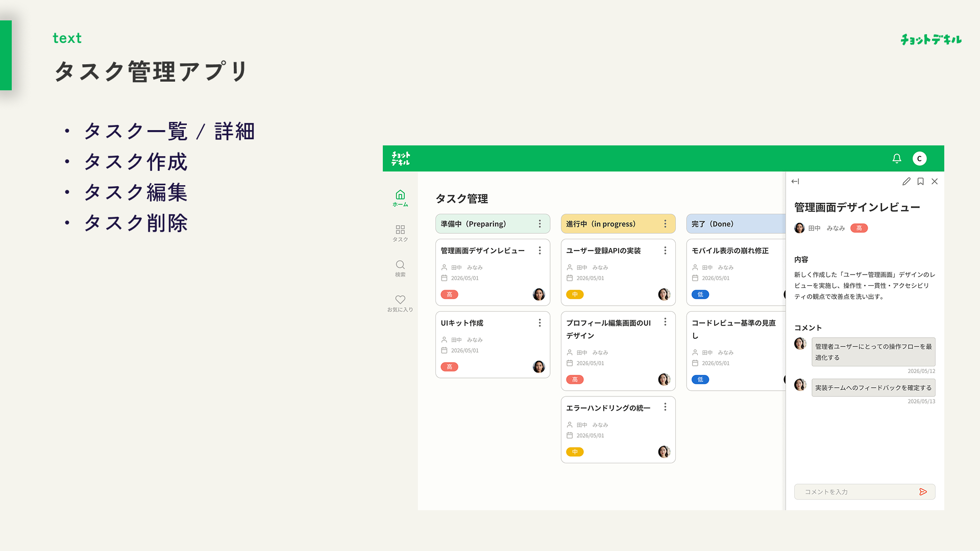Click the comment 管理者ユーザーにとっての操作フロー
The height and width of the screenshot is (551, 980).
coord(873,352)
